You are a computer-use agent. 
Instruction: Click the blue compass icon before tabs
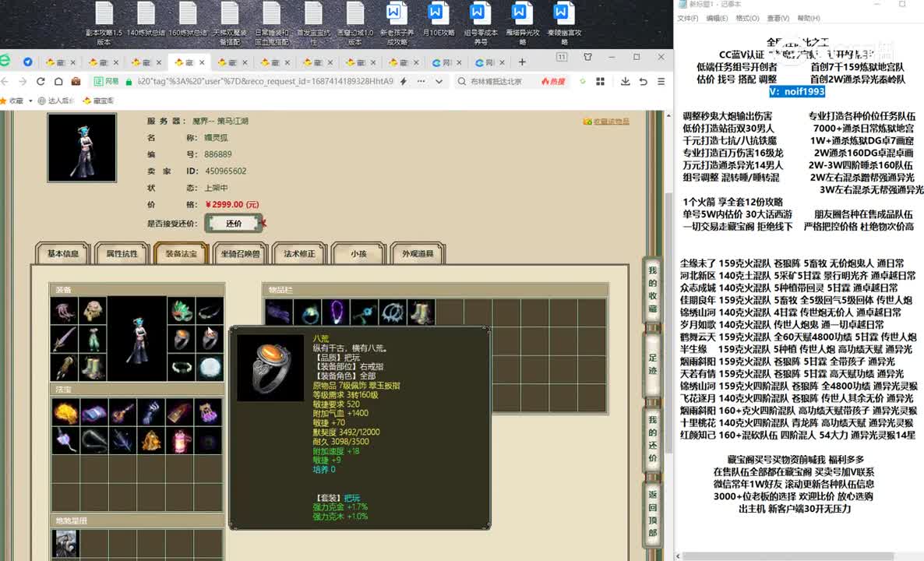click(x=28, y=62)
